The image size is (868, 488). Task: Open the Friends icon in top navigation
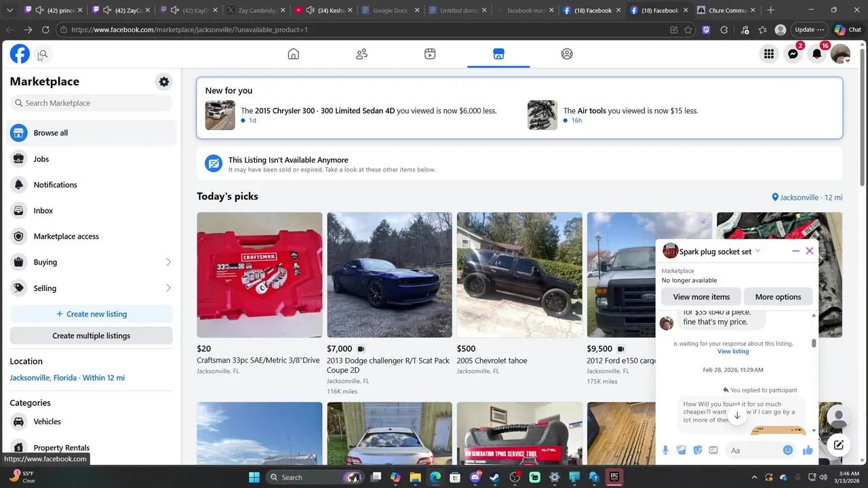pyautogui.click(x=361, y=54)
